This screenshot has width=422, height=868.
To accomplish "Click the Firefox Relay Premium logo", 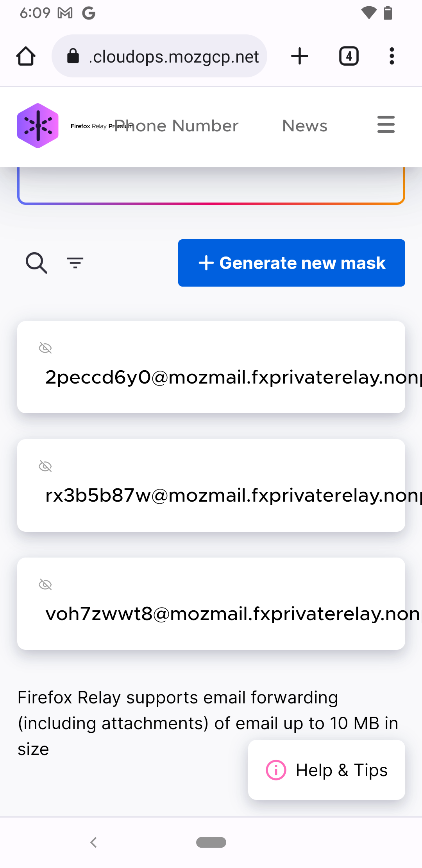I will (x=38, y=125).
